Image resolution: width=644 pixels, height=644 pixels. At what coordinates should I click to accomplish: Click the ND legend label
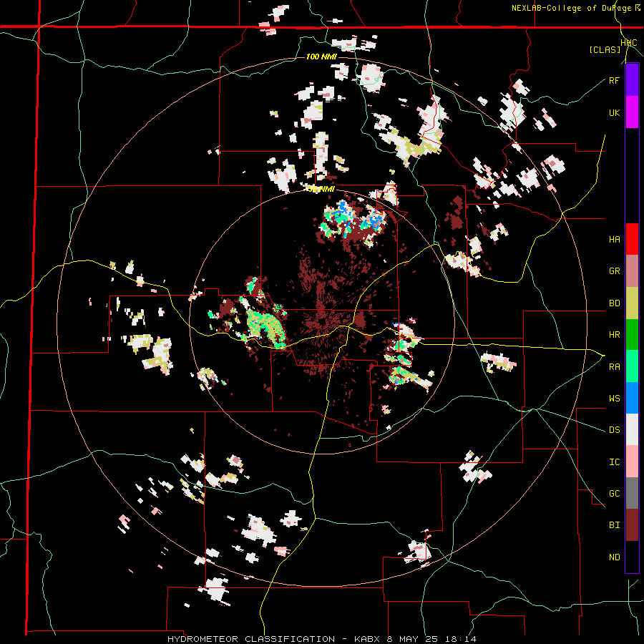(x=614, y=557)
